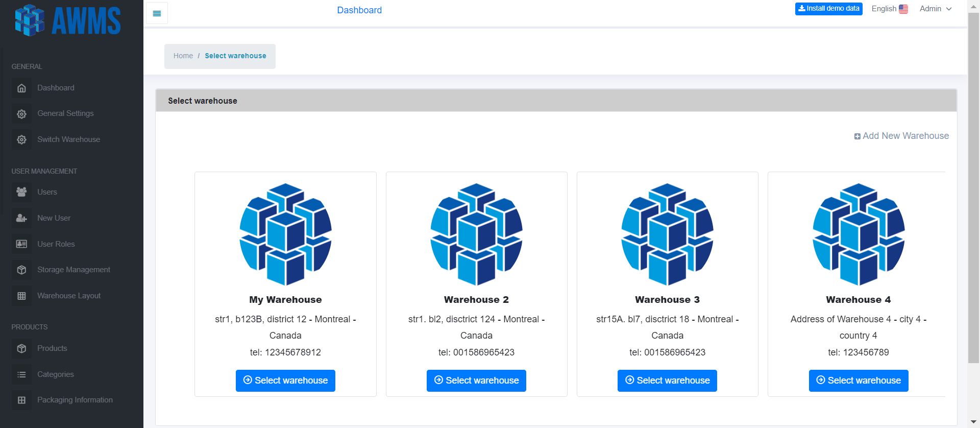Open Dashboard from the sidebar menu
Image resolution: width=980 pixels, height=428 pixels.
pyautogui.click(x=56, y=88)
